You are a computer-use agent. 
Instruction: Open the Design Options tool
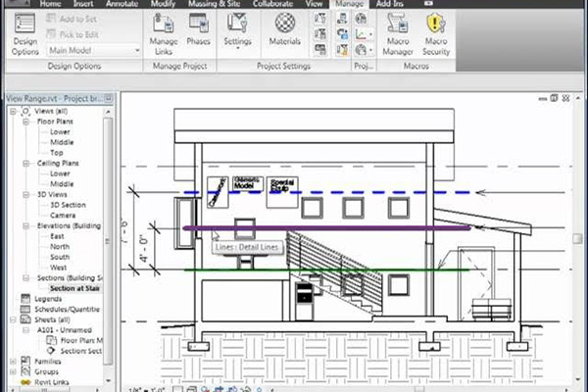(24, 34)
